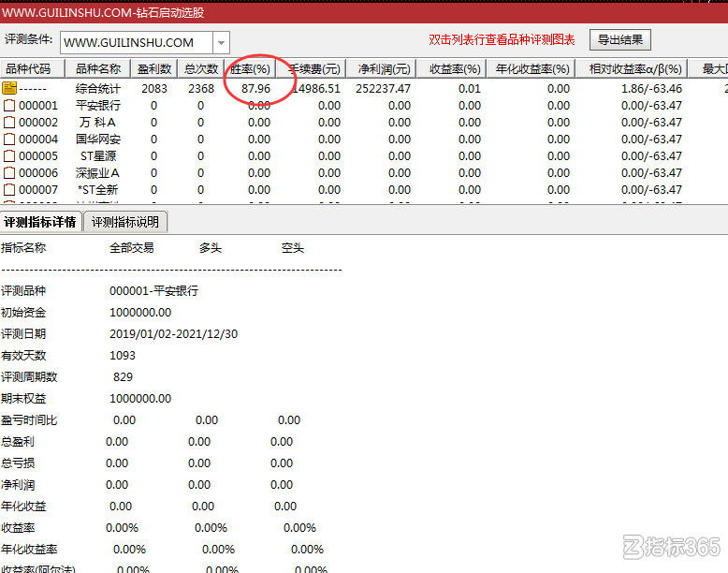Click the 有效天数 value 1093
The height and width of the screenshot is (573, 728).
pos(123,356)
